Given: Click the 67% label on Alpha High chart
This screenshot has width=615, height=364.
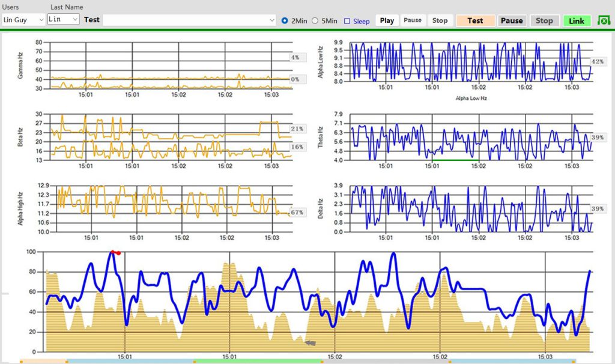Looking at the screenshot, I should tap(296, 213).
